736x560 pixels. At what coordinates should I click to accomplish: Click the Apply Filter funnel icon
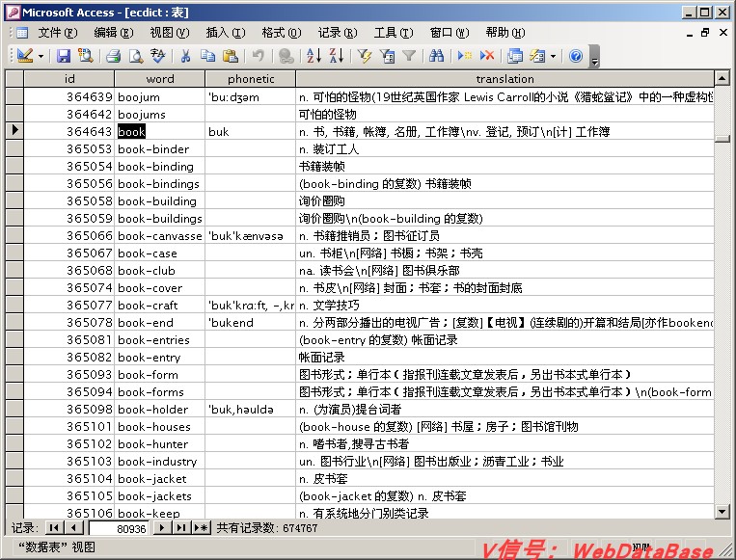(x=409, y=56)
